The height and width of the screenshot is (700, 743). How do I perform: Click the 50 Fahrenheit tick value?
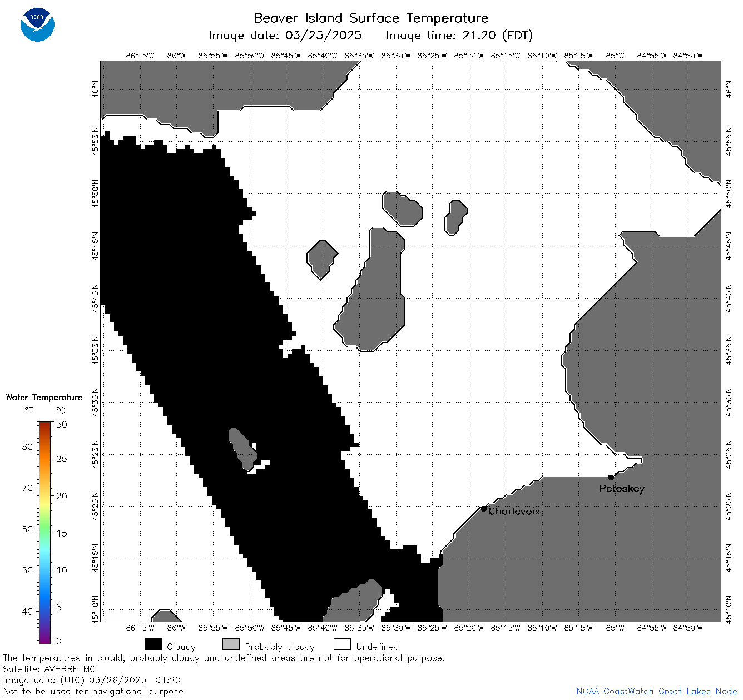coord(27,570)
